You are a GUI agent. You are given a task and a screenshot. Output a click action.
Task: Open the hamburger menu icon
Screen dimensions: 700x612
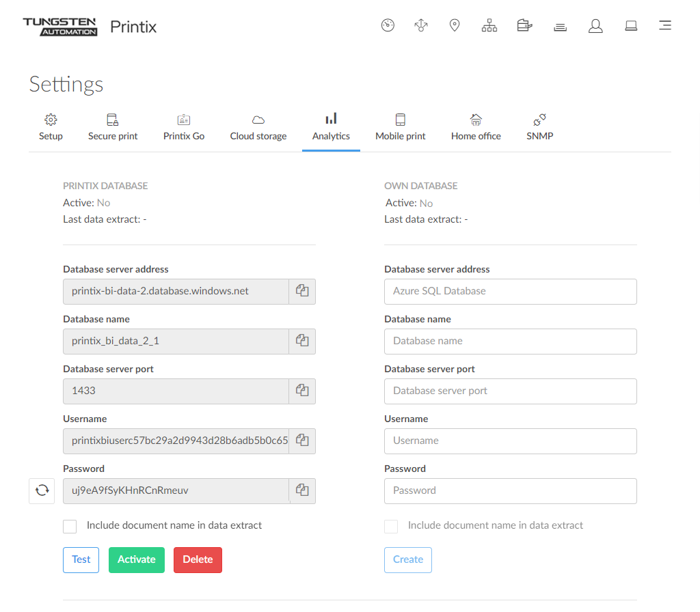point(664,26)
